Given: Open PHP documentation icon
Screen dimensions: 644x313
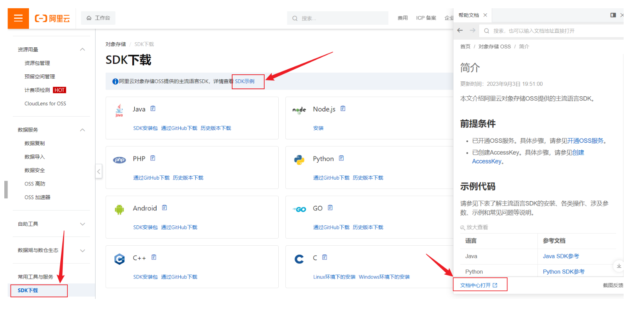Looking at the screenshot, I should pyautogui.click(x=153, y=158).
